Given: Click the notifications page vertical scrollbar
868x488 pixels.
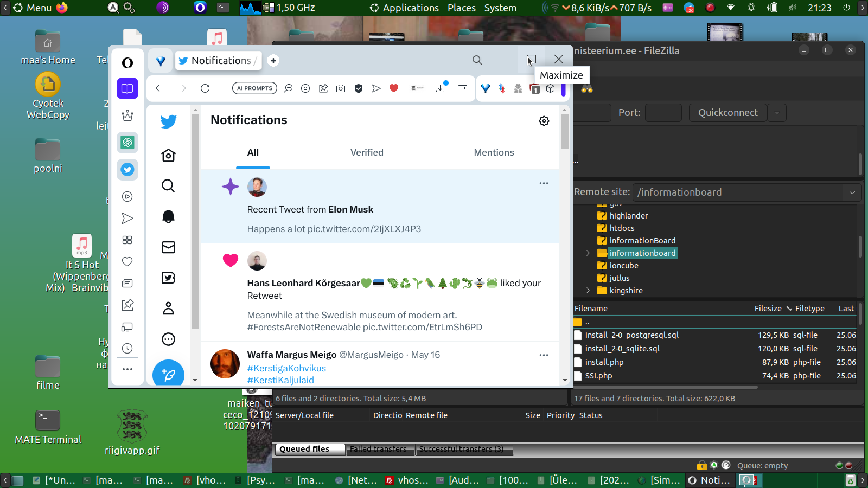Looking at the screenshot, I should click(x=565, y=132).
